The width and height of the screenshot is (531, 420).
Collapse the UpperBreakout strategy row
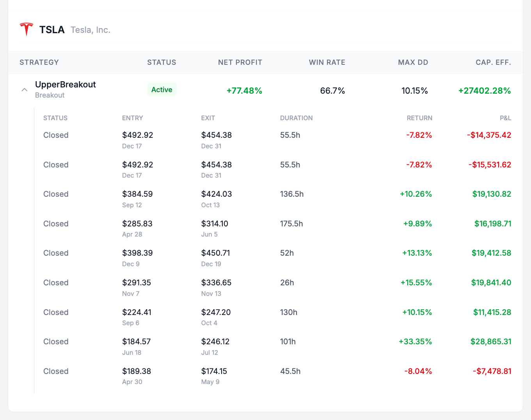(x=24, y=89)
